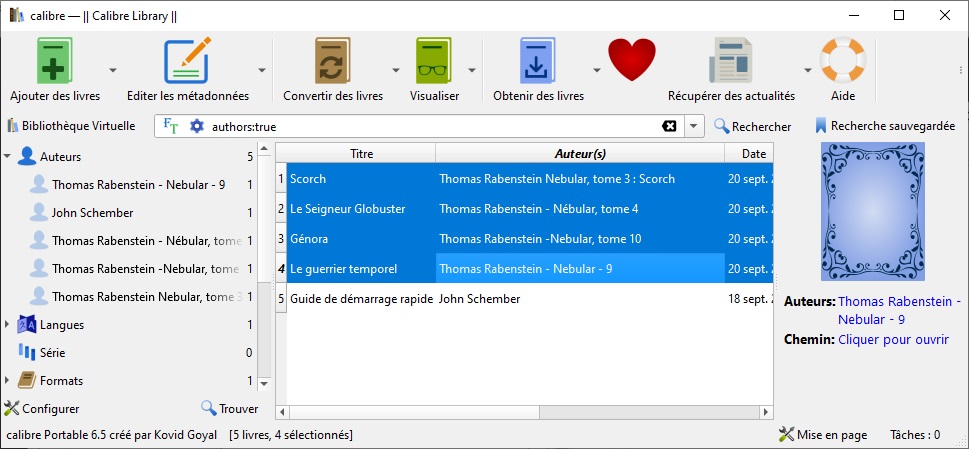Expand the Langues category

click(x=8, y=325)
